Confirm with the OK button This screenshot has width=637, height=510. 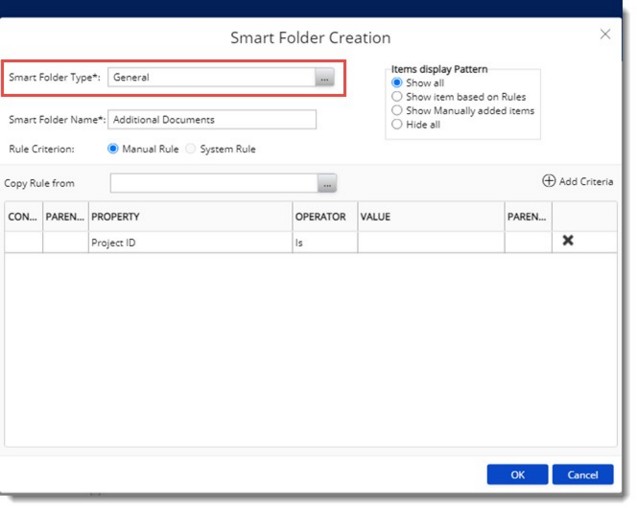click(x=518, y=475)
